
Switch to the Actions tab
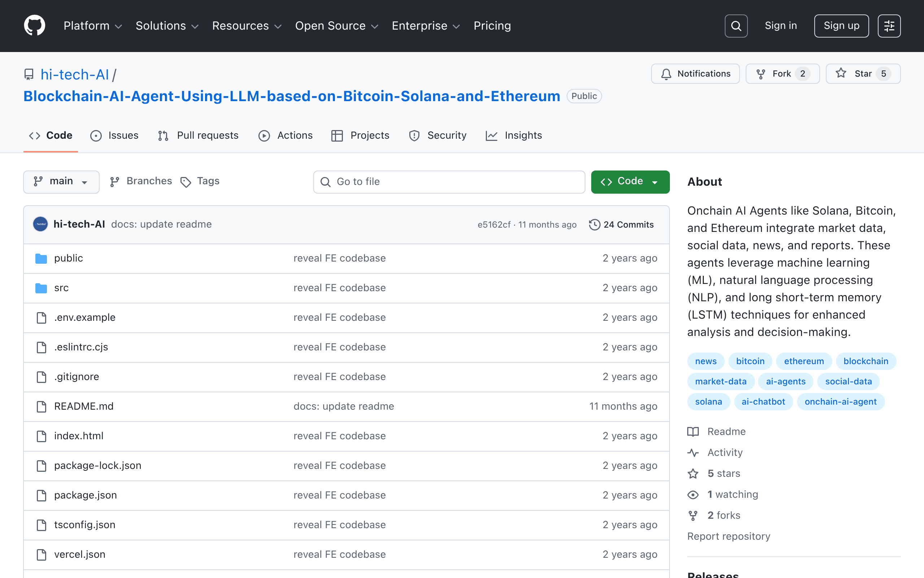coord(285,135)
